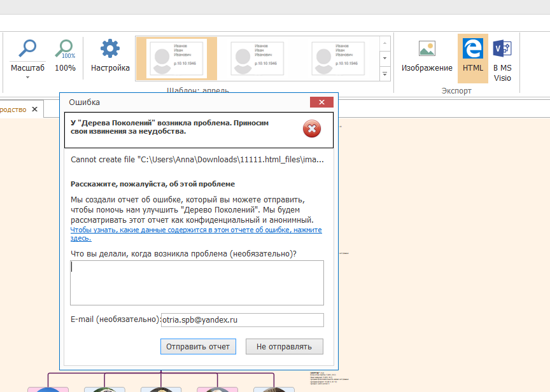Click the HTML export icon
Image resolution: width=550 pixels, height=392 pixels.
pyautogui.click(x=472, y=49)
